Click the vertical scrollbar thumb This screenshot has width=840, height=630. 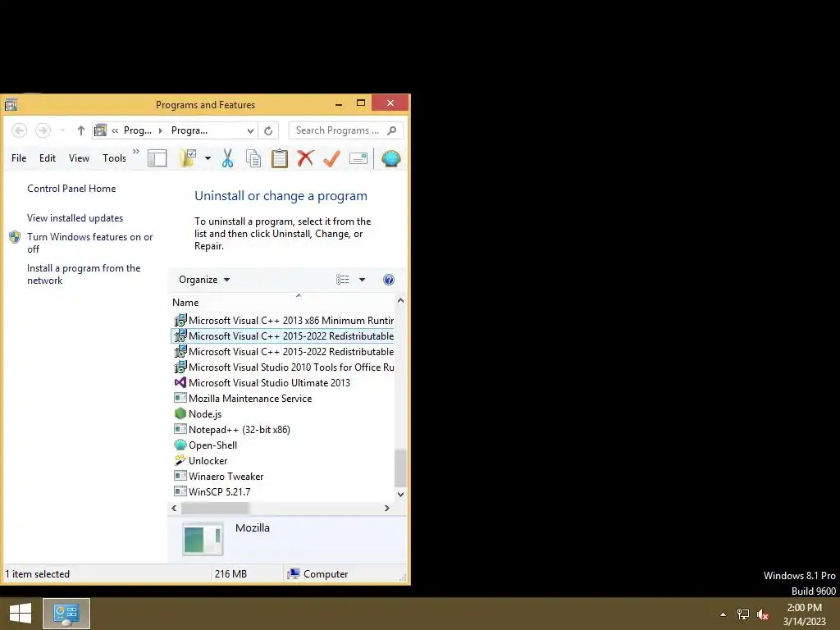click(x=400, y=468)
